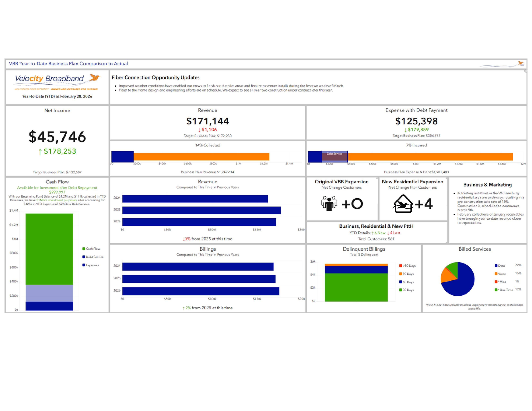Click the 2026 billings comparison bar
The width and height of the screenshot is (532, 411).
coord(200,291)
